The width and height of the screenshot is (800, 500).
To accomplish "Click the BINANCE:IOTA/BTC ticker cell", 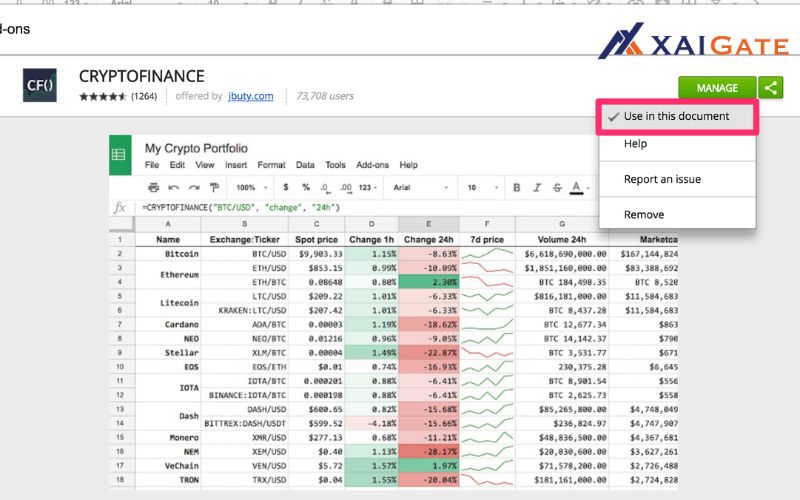I will point(245,395).
